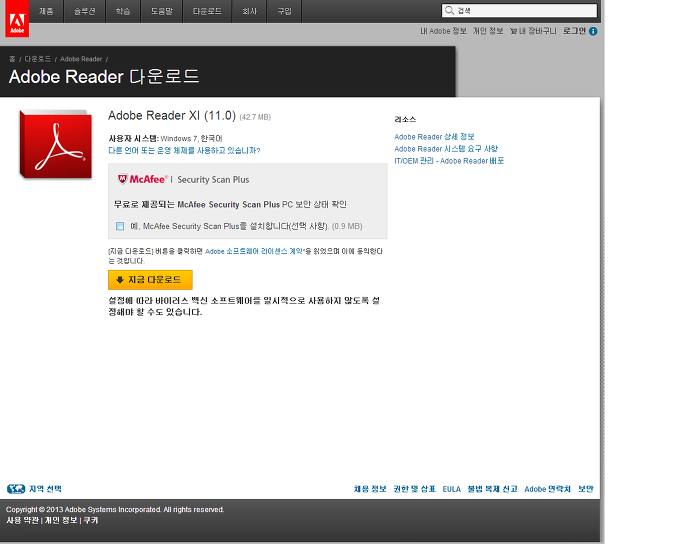Open Adobe Reader 상세 정보 link

tap(434, 137)
